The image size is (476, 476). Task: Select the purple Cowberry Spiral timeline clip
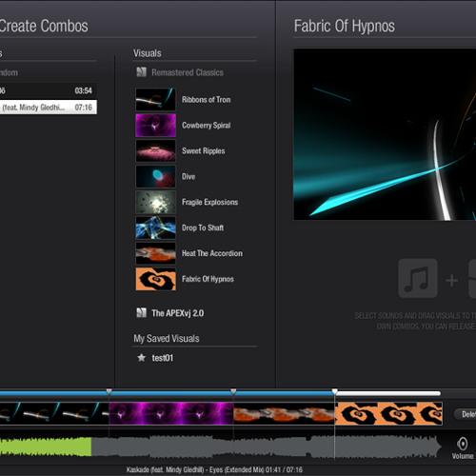tap(171, 413)
